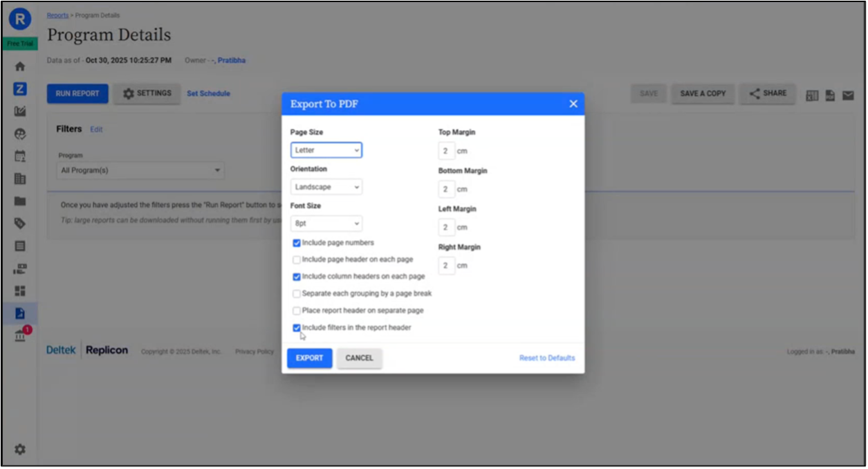Click the home icon in the sidebar
Viewport: 868px width, 469px height.
[x=19, y=66]
